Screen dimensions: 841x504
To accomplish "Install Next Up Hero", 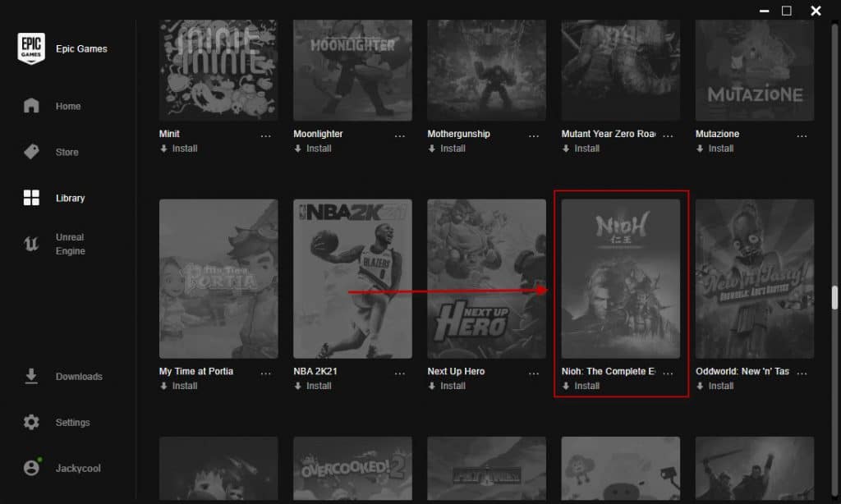I will click(447, 386).
